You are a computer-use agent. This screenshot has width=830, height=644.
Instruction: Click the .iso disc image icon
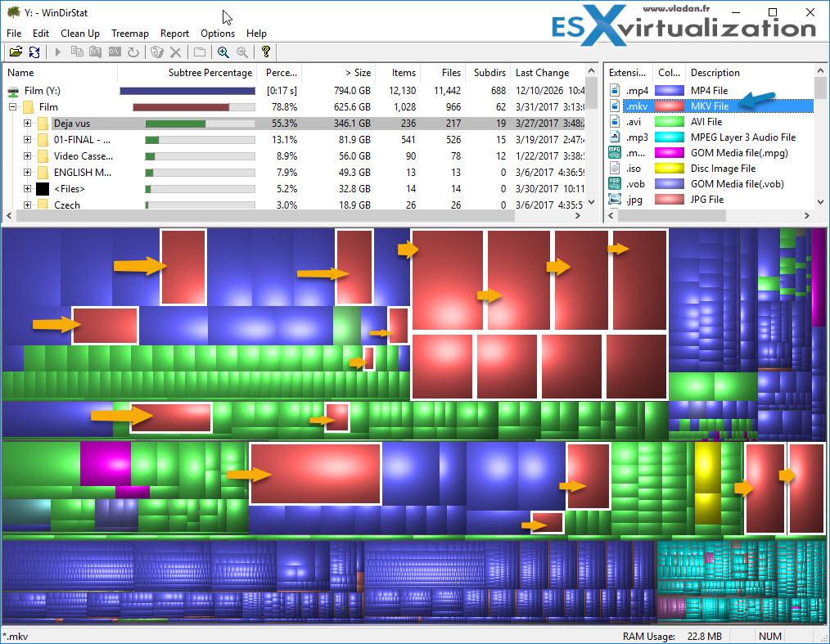(x=615, y=169)
